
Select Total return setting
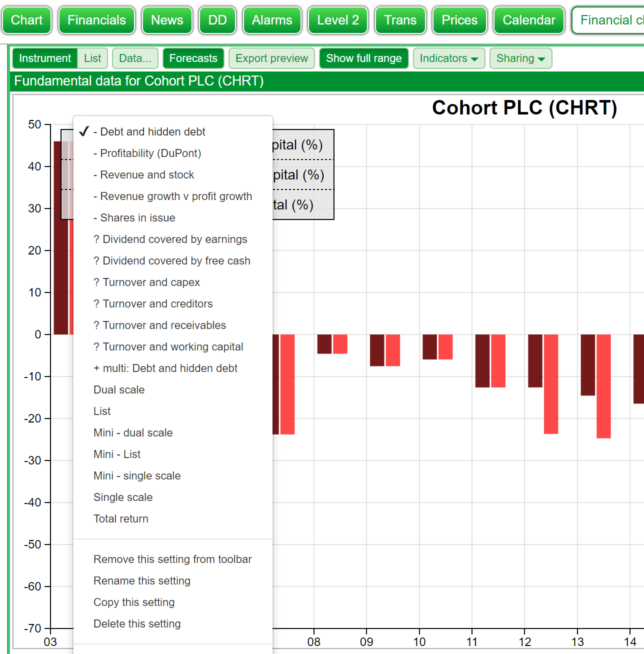[x=173, y=518]
